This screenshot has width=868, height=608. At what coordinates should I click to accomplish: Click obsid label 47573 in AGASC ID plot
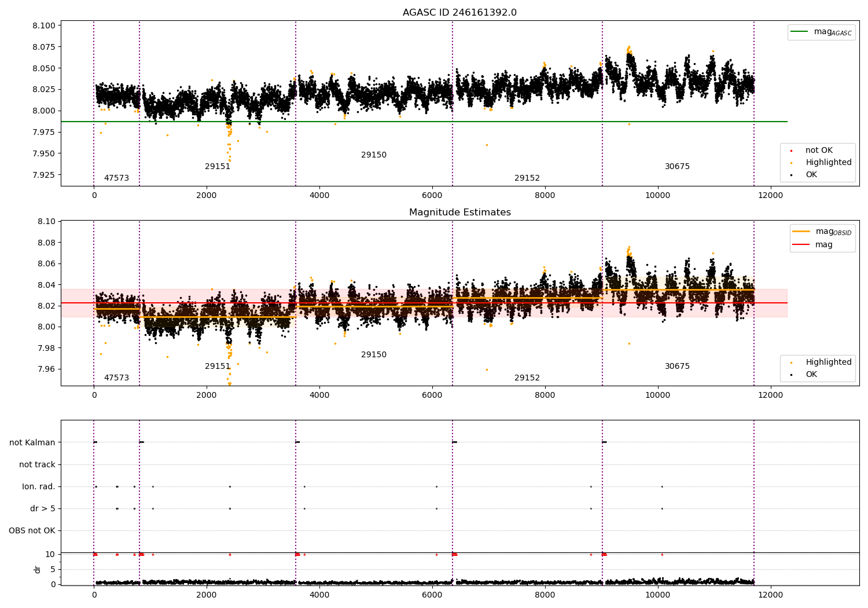(116, 178)
